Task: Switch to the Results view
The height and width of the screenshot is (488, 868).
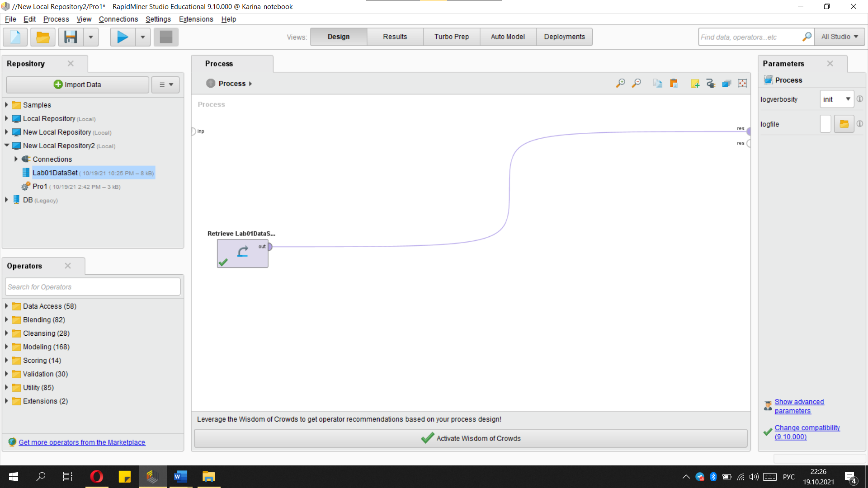Action: click(x=395, y=37)
